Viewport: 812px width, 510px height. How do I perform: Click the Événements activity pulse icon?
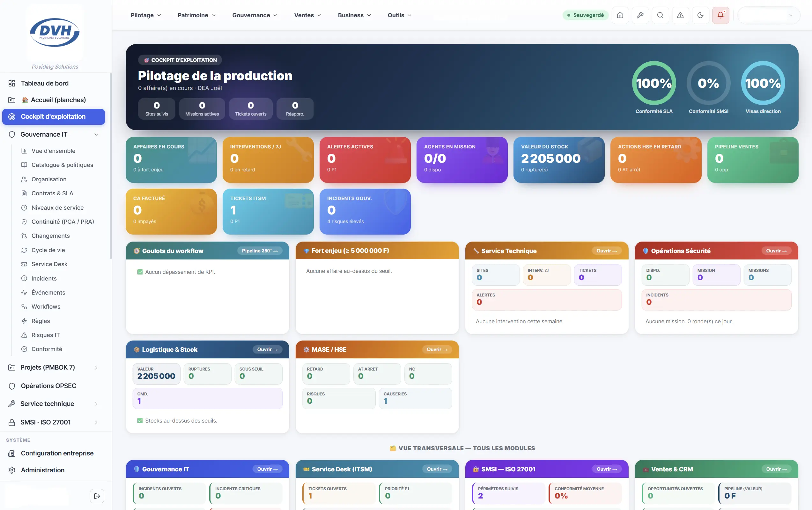pos(24,292)
